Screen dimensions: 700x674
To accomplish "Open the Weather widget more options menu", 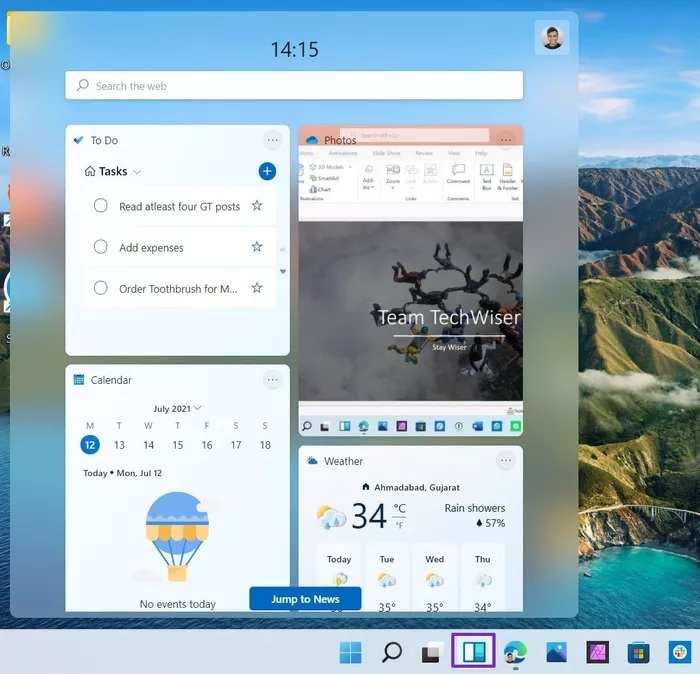I will click(x=506, y=461).
